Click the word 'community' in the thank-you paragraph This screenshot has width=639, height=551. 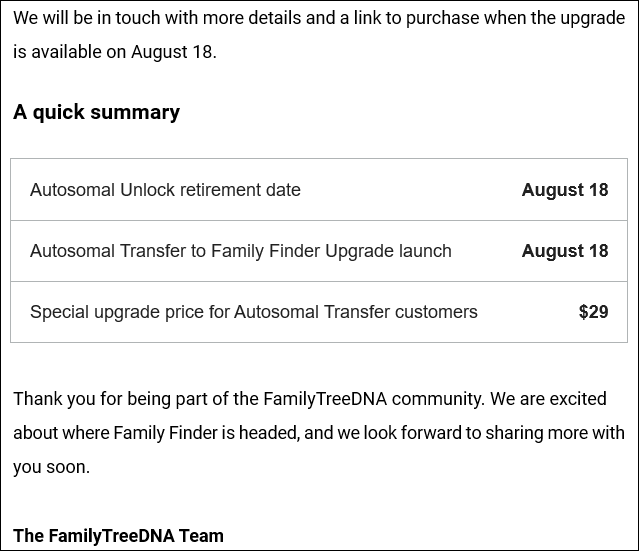pos(438,399)
